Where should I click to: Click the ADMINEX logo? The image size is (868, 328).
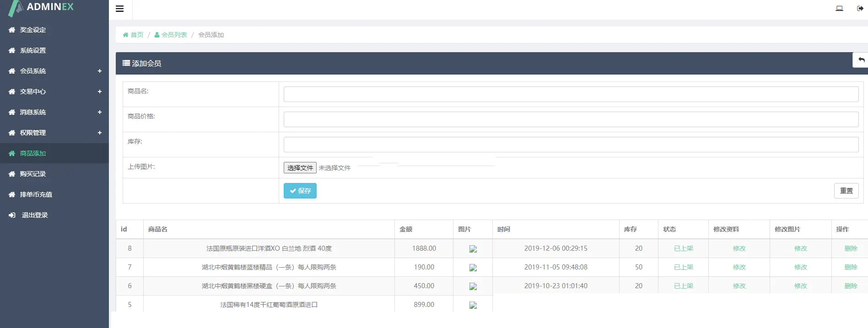[x=41, y=8]
